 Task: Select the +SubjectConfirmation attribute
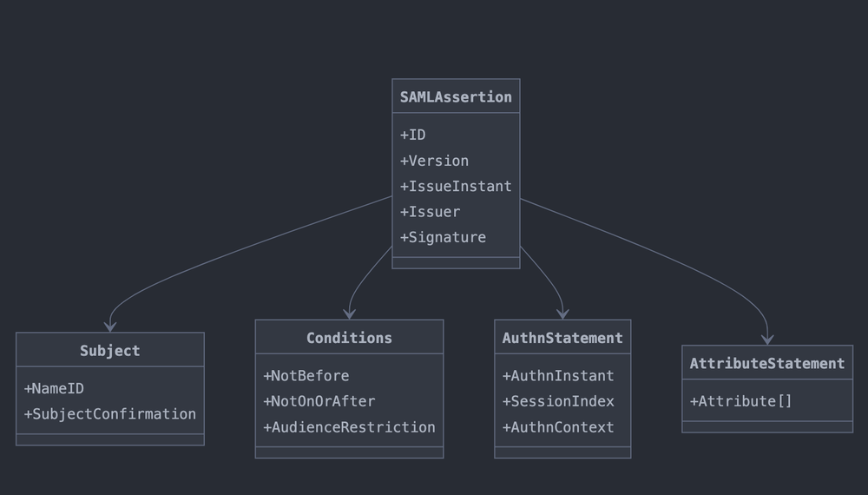(x=109, y=414)
